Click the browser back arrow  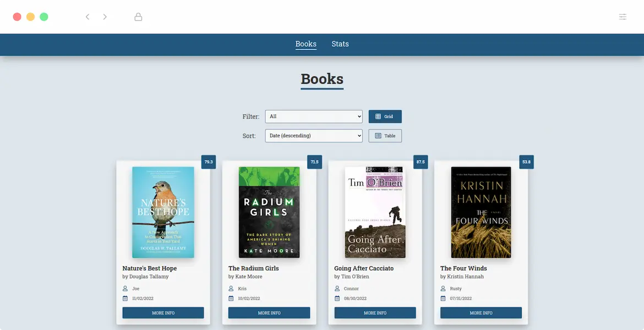(x=88, y=17)
